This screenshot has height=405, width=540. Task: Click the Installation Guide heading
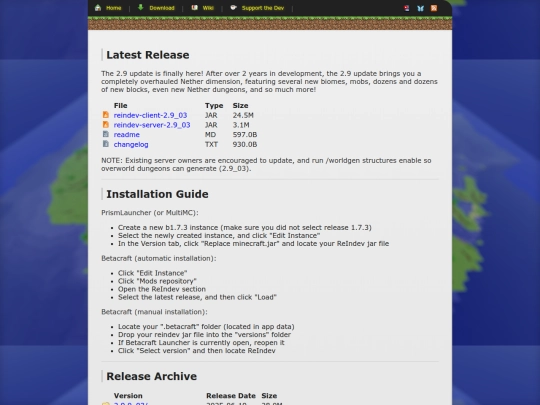coord(157,194)
